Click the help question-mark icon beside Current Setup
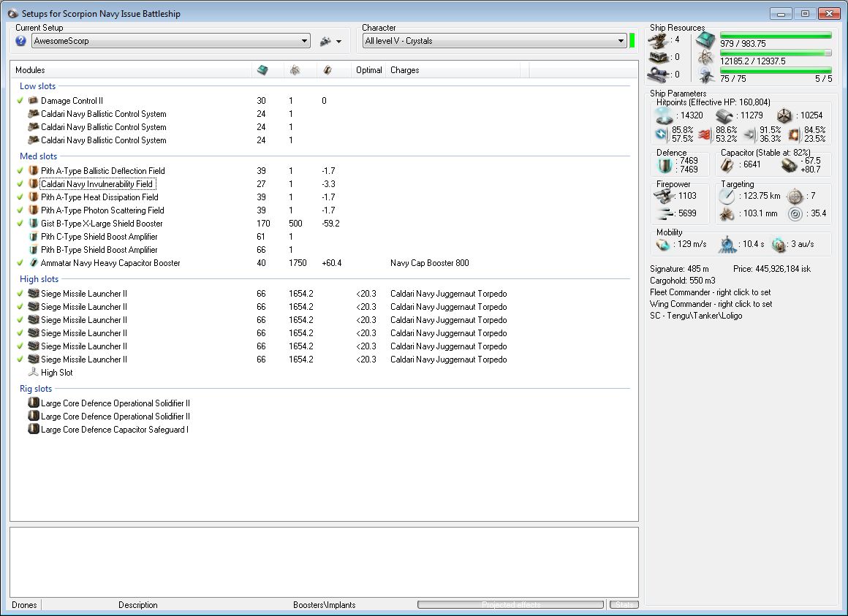This screenshot has height=616, width=848. pos(20,41)
